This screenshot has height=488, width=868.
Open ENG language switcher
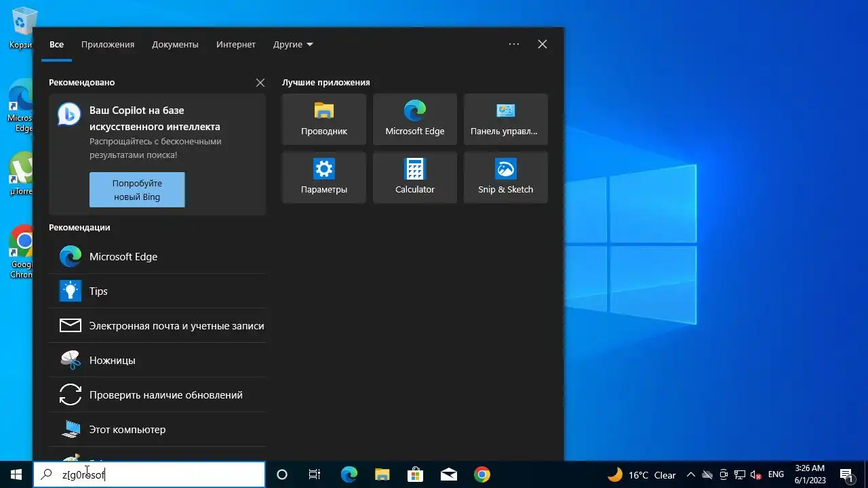pyautogui.click(x=776, y=475)
